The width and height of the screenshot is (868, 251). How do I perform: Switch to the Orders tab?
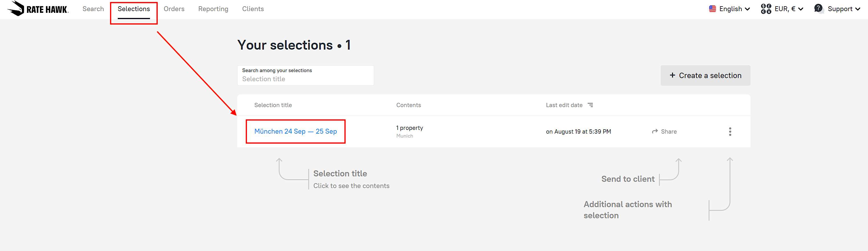174,9
